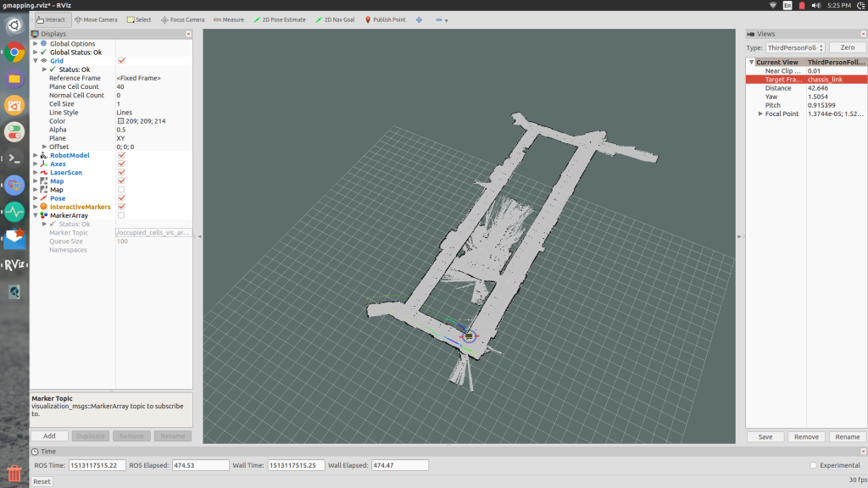Expand the RobotModel display node
The height and width of the screenshot is (488, 868).
[36, 156]
